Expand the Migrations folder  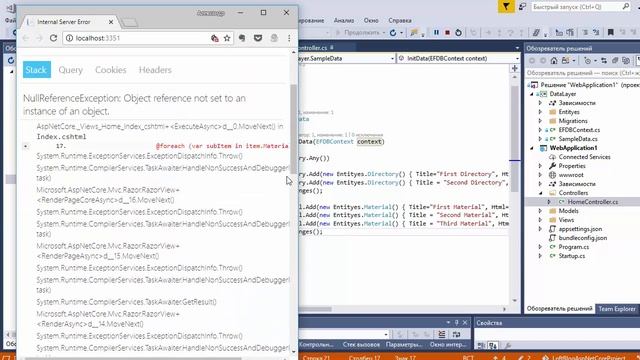coord(540,121)
